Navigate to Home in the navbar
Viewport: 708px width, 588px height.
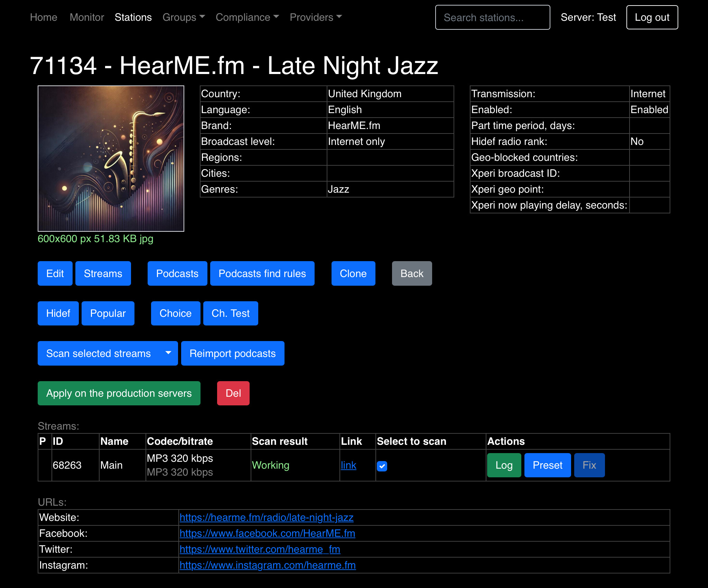(44, 17)
